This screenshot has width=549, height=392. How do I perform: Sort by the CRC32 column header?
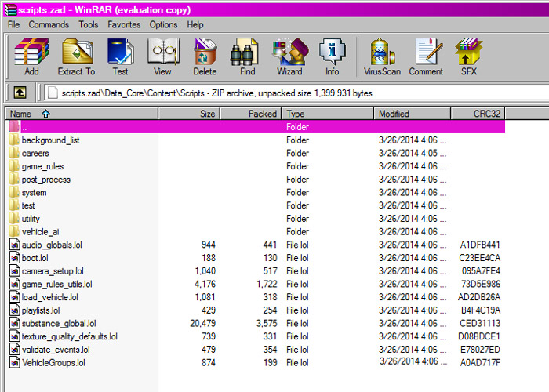[478, 114]
